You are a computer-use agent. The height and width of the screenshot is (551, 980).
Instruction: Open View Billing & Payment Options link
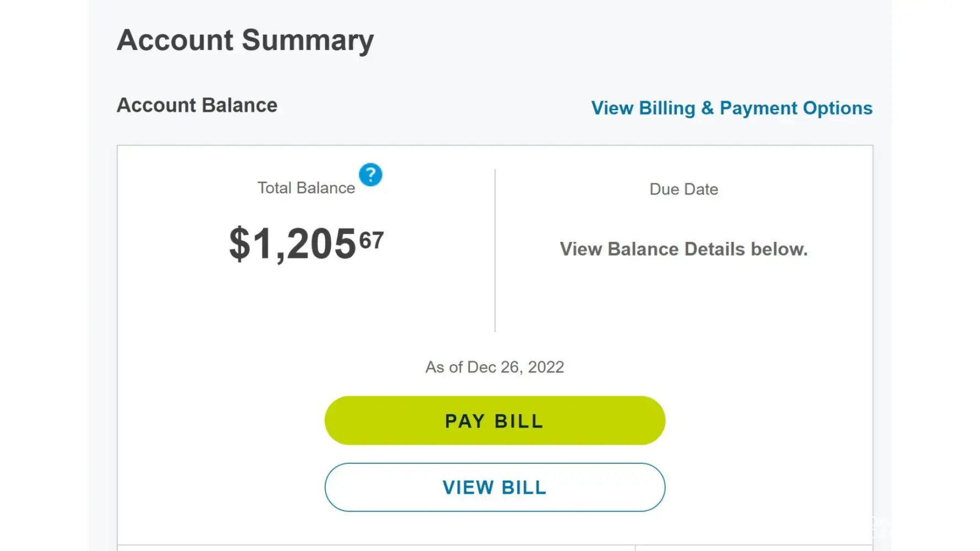point(731,108)
